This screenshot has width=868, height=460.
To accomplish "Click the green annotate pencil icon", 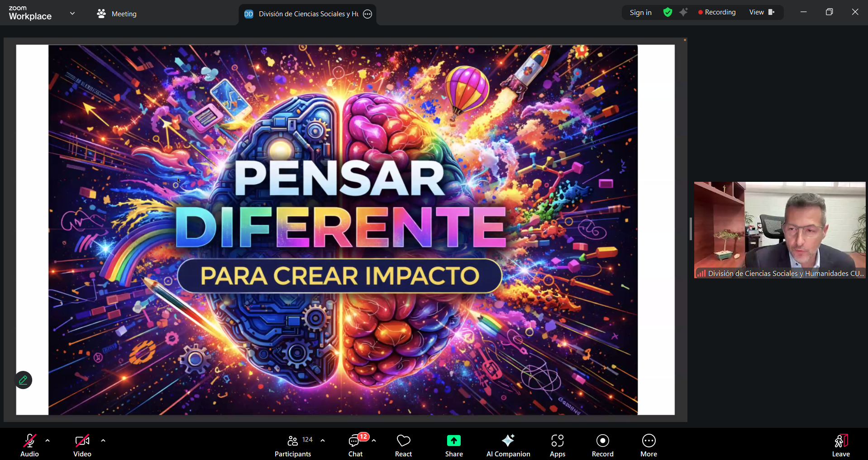I will coord(24,380).
